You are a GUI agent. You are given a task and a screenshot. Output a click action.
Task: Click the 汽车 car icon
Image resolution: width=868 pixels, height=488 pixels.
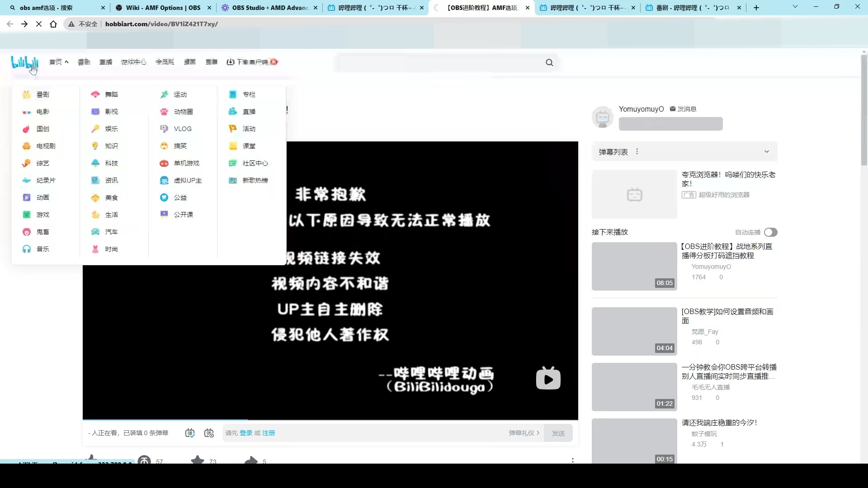coord(95,232)
